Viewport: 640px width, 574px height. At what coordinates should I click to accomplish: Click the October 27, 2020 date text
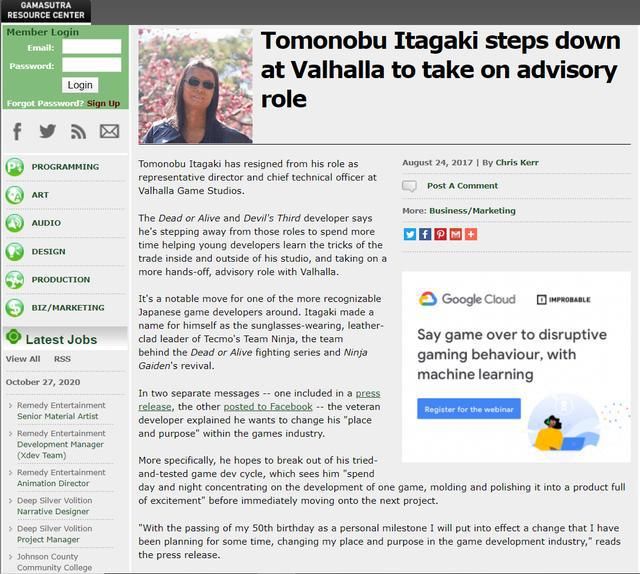[x=43, y=382]
